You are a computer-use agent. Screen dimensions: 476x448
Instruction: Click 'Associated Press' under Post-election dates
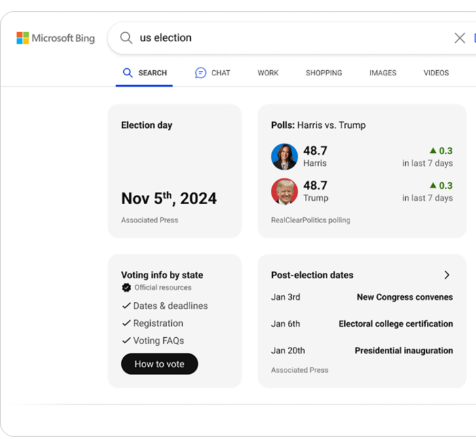pos(300,370)
